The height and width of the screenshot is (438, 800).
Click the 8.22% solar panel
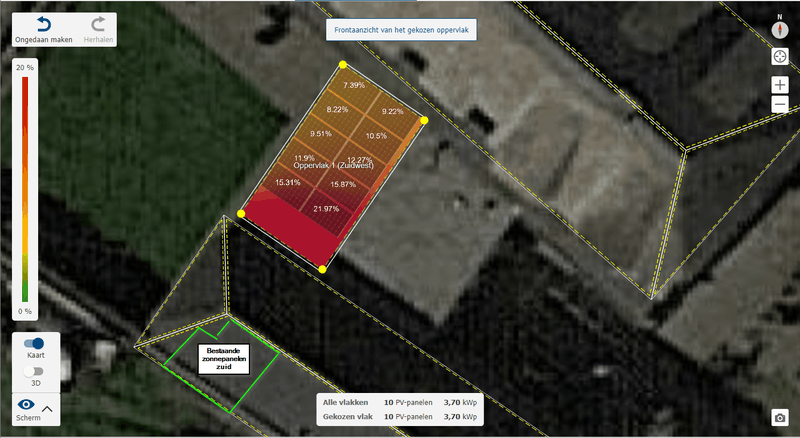(337, 109)
